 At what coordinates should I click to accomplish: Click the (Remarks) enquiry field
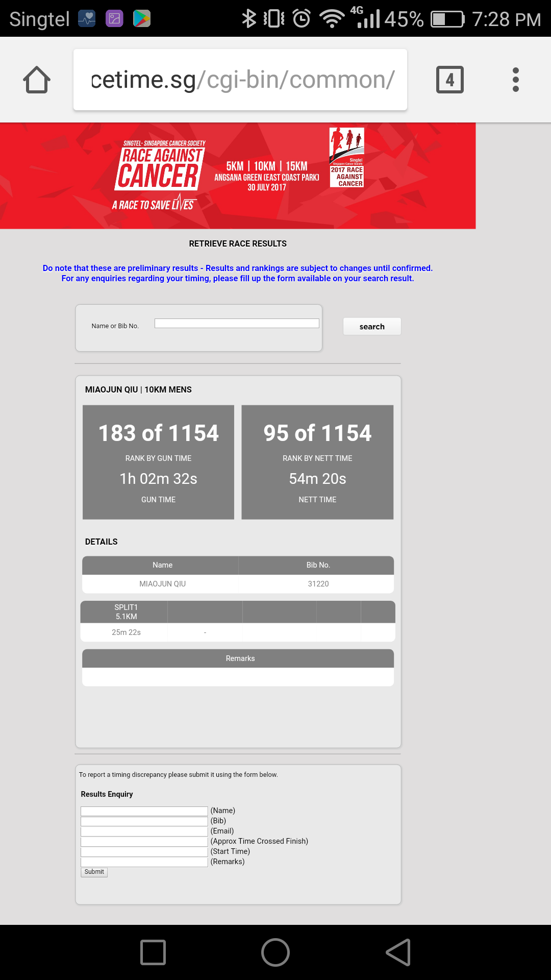(144, 862)
